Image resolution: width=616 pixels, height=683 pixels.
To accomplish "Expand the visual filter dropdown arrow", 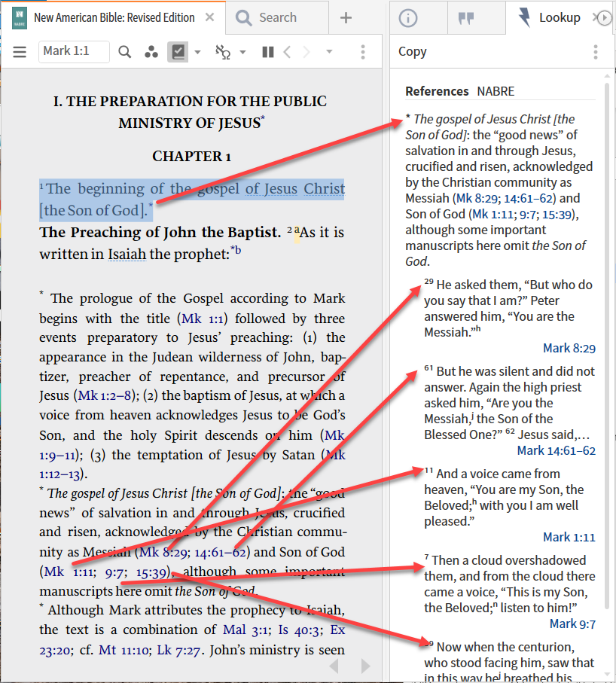I will 197,52.
